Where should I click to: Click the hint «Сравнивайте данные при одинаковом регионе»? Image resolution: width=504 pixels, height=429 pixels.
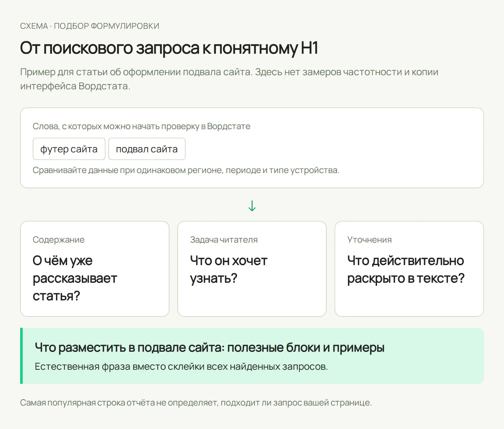[x=186, y=170]
